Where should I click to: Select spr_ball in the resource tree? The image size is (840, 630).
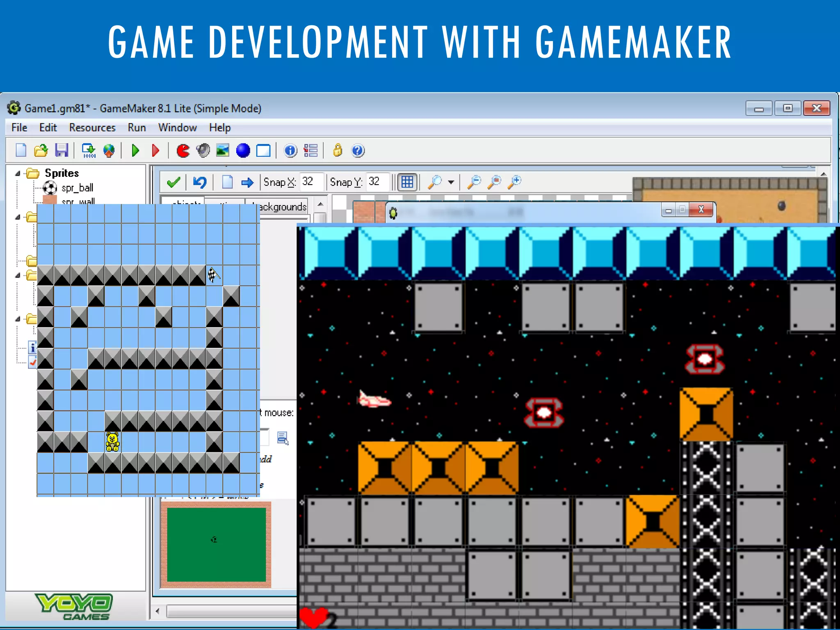(78, 188)
